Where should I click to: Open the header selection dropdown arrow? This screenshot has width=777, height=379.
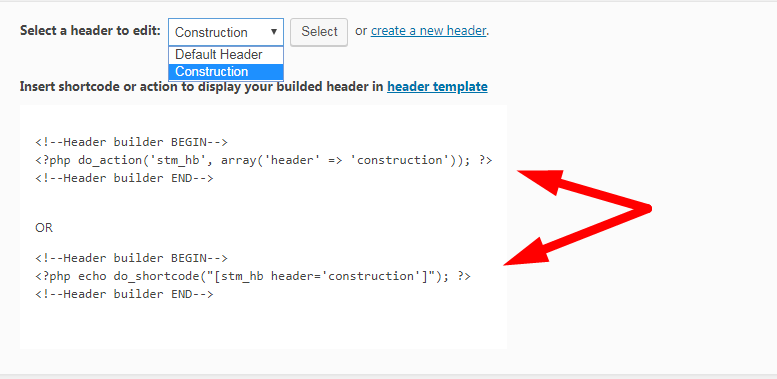(274, 32)
